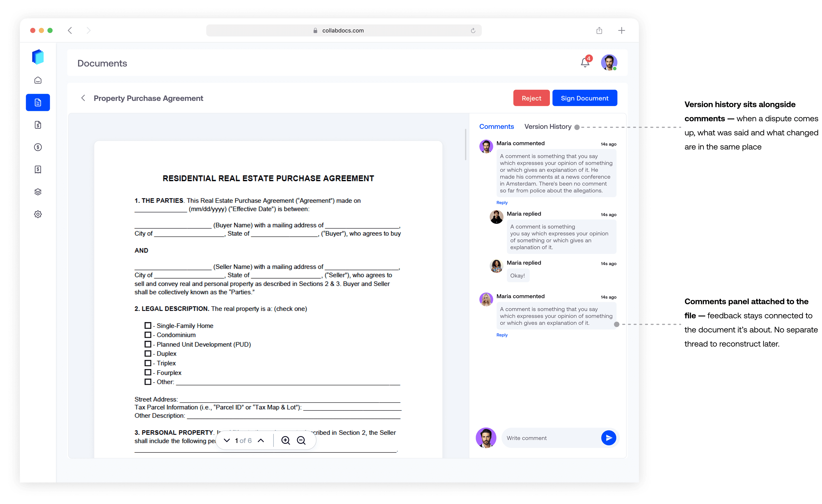Go to next page with down chevron

(227, 440)
